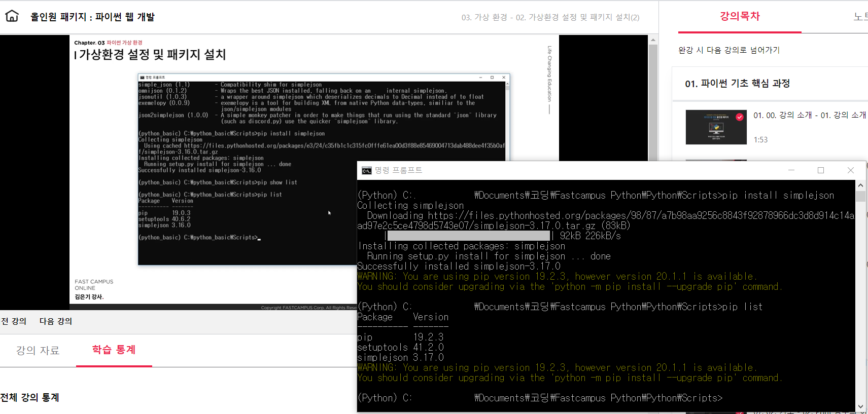868x414 pixels.
Task: Click the 명령 프롬프트 title bar text
Action: 398,170
